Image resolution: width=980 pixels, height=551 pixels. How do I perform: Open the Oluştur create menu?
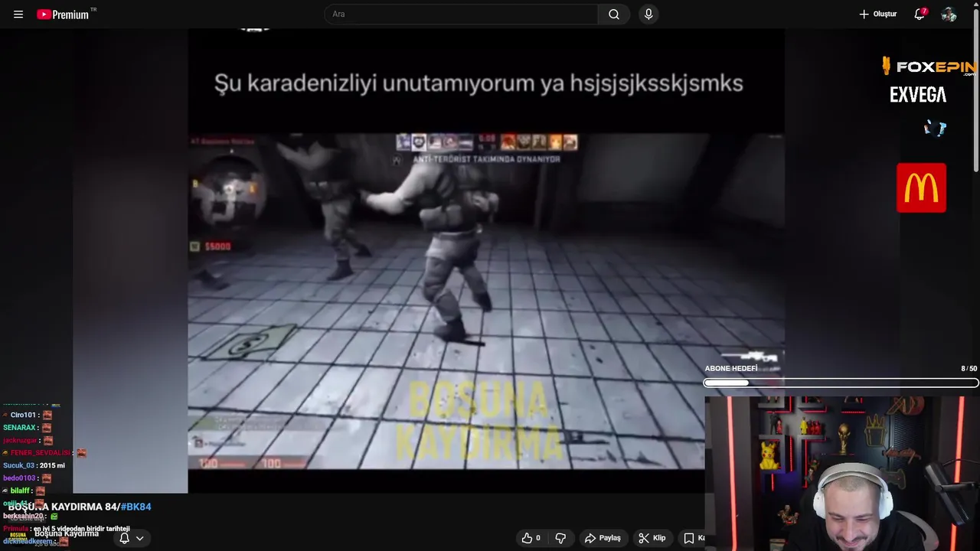(877, 15)
